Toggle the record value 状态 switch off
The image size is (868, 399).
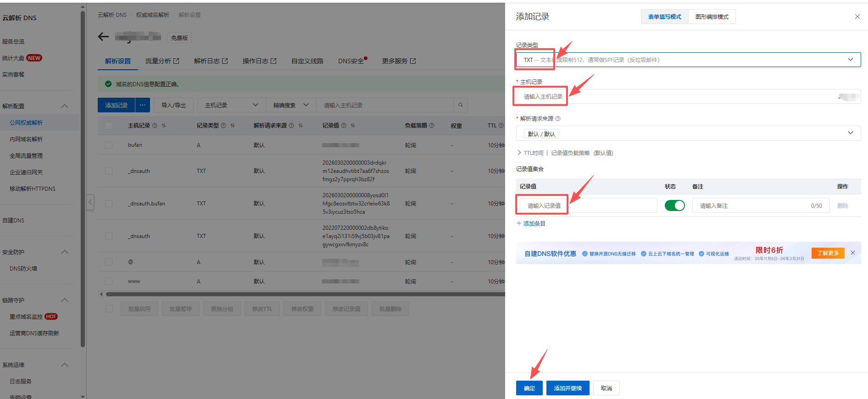674,205
